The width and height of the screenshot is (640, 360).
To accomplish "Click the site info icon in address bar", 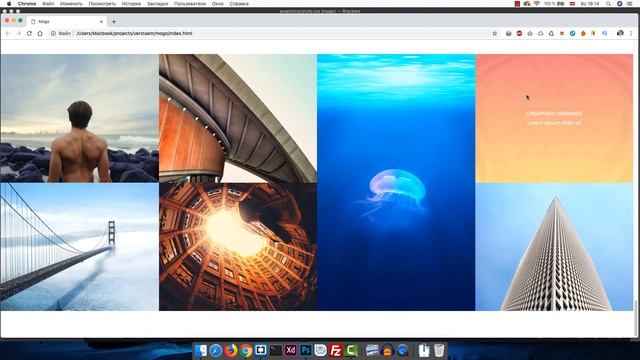I will click(x=53, y=33).
